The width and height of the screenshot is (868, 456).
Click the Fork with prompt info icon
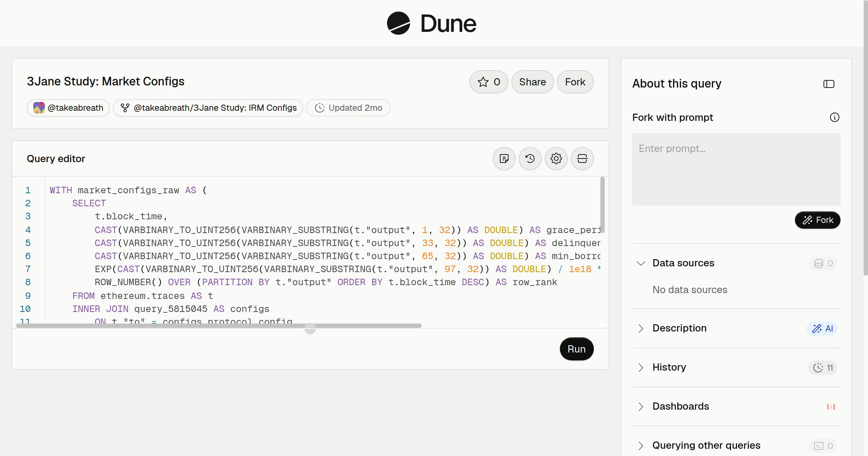(x=834, y=117)
